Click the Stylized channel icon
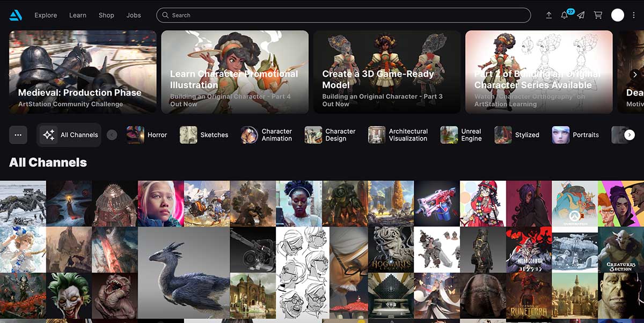This screenshot has height=323, width=644. 503,135
